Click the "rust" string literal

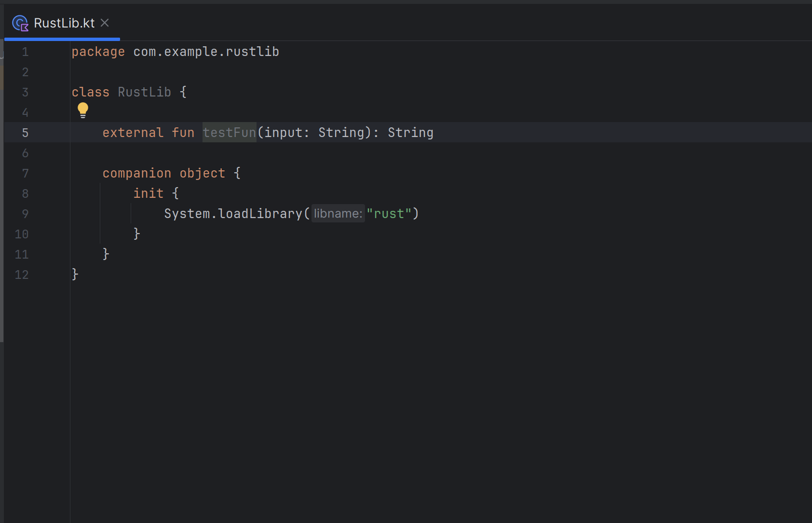[389, 214]
